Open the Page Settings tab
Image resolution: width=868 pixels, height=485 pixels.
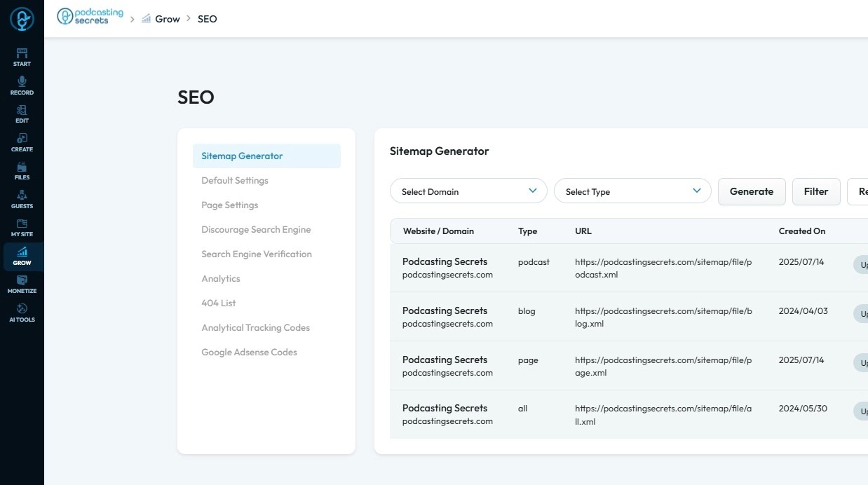(230, 205)
